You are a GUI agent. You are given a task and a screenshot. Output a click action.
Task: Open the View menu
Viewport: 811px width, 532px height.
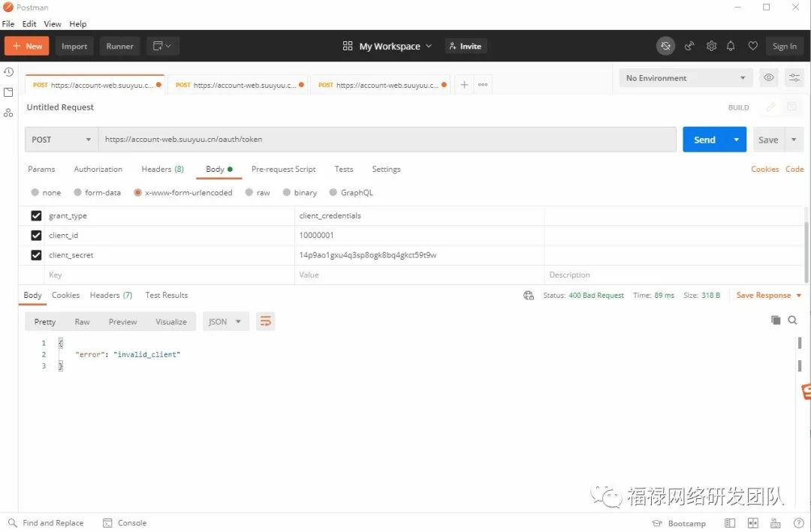pos(53,24)
